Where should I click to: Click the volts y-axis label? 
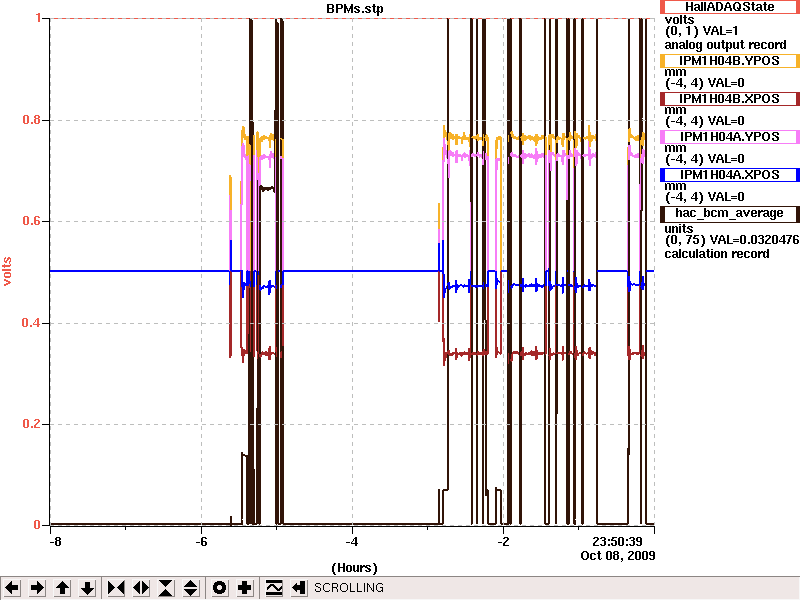click(x=7, y=271)
